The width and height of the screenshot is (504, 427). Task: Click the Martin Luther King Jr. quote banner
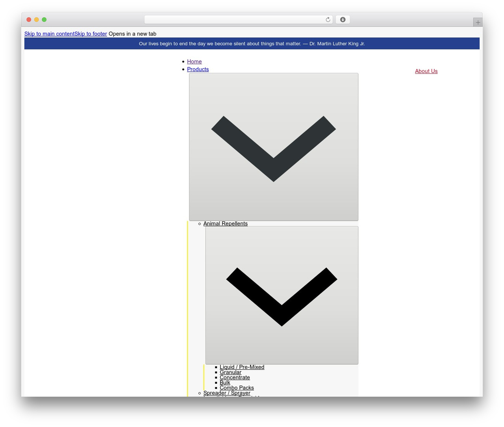click(x=252, y=44)
